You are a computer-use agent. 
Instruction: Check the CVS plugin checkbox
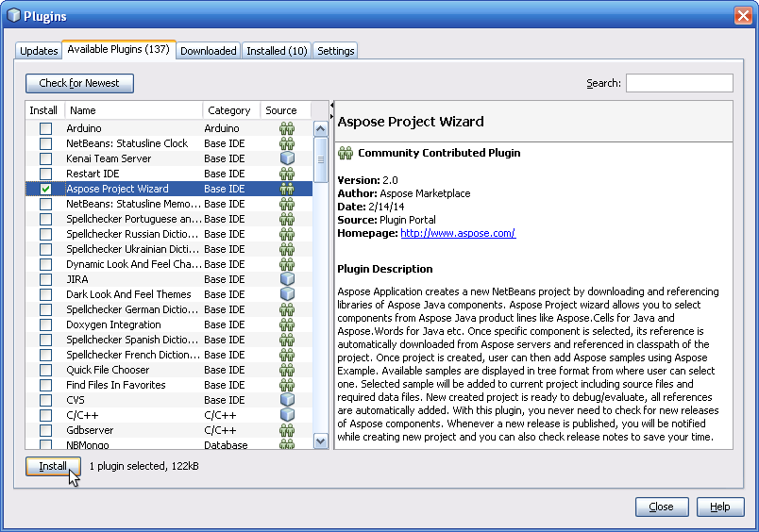click(x=45, y=400)
